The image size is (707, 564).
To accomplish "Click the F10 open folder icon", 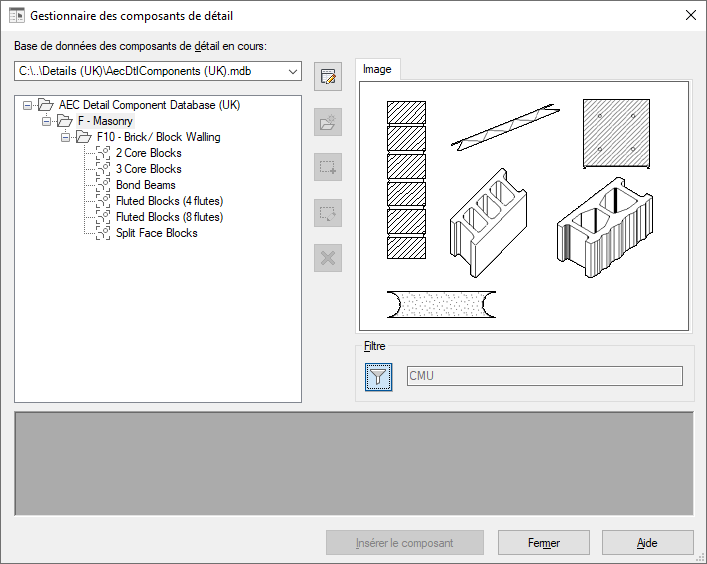I will (x=83, y=137).
